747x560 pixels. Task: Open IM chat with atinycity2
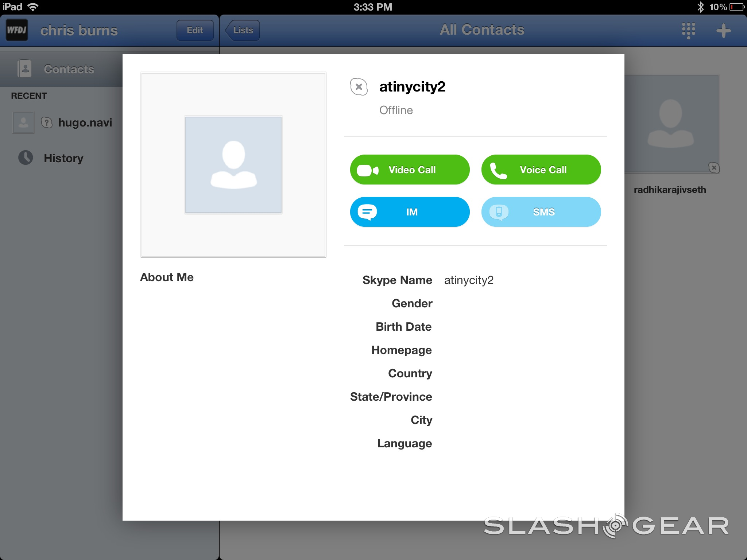(x=410, y=212)
